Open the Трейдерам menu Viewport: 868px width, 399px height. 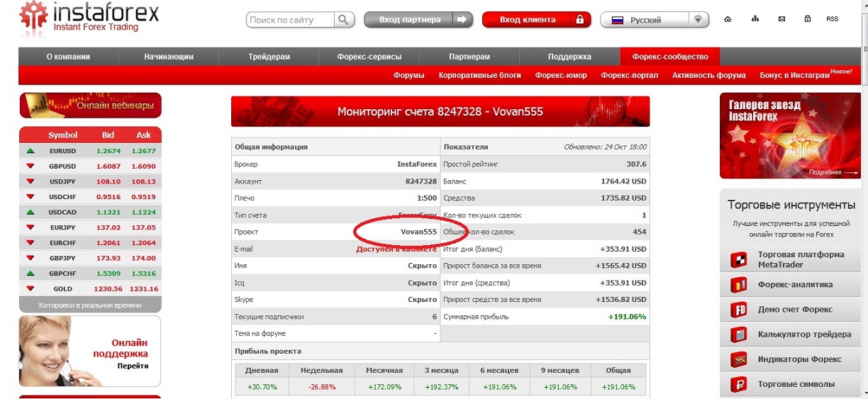pyautogui.click(x=269, y=57)
